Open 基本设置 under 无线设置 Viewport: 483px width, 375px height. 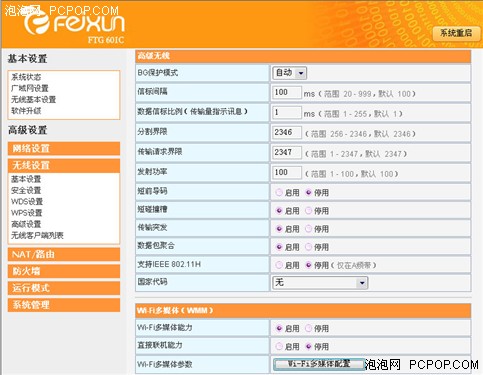(26, 179)
